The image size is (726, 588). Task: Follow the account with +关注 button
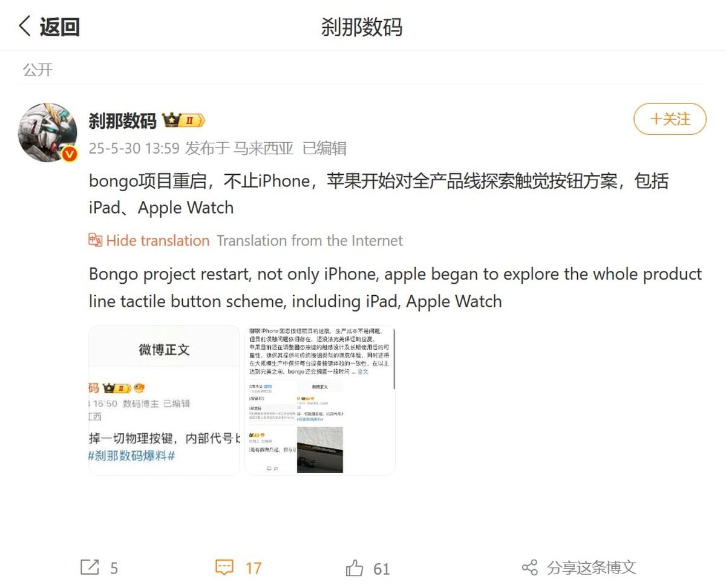(670, 119)
